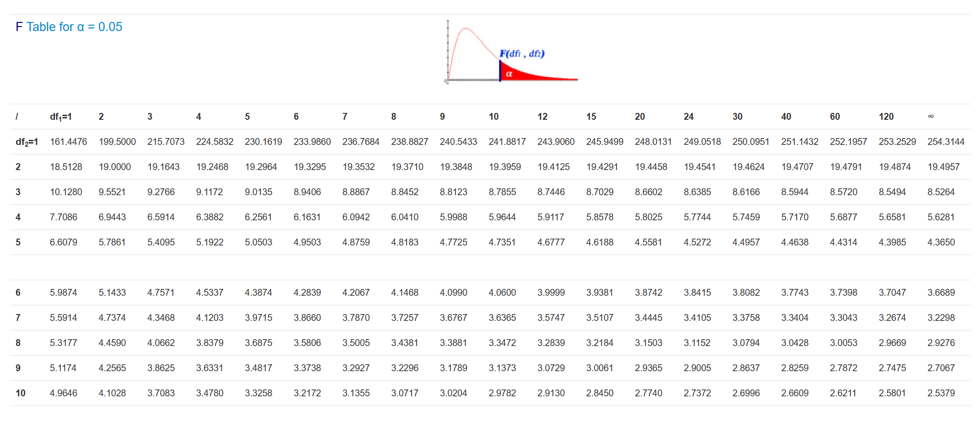Click the column header labeled 24
Image resolution: width=980 pixels, height=421 pixels.
(x=688, y=117)
